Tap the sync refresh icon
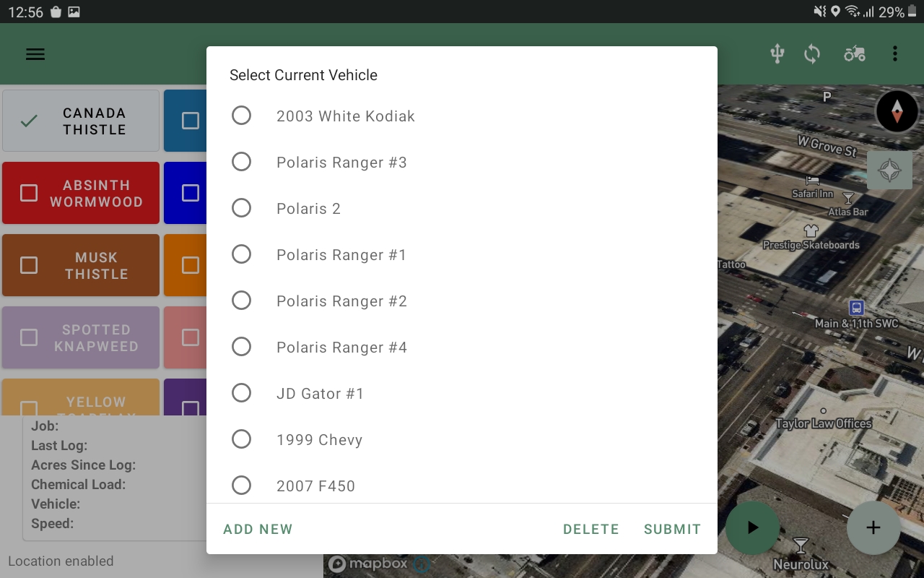924x578 pixels. (x=812, y=54)
